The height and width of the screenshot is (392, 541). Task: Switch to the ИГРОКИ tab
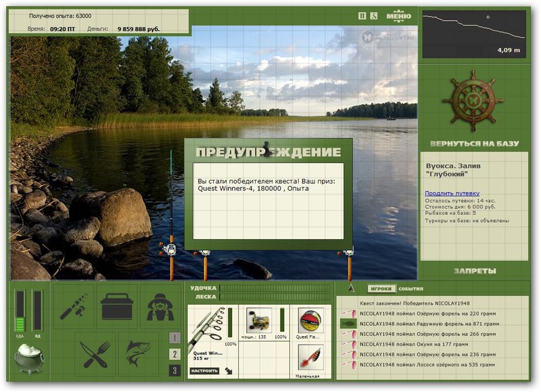pyautogui.click(x=381, y=289)
